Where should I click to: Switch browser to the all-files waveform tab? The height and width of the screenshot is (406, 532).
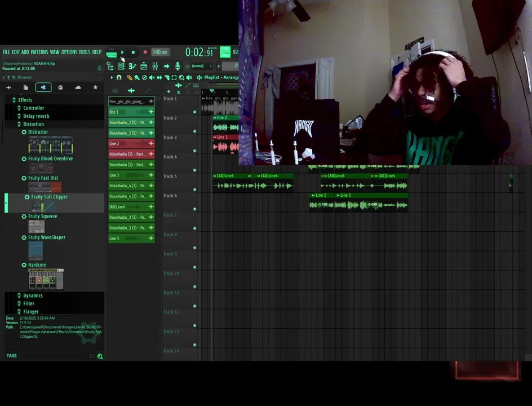(9, 87)
